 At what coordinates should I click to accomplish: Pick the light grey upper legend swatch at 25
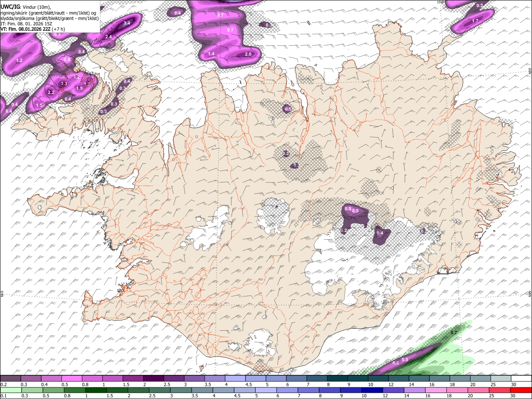[500, 379]
